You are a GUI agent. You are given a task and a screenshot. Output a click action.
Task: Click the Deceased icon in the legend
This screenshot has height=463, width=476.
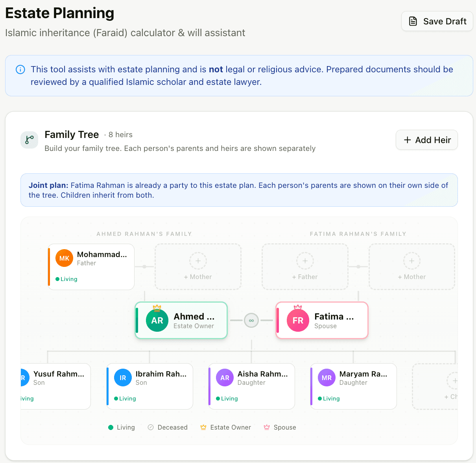[x=151, y=427]
